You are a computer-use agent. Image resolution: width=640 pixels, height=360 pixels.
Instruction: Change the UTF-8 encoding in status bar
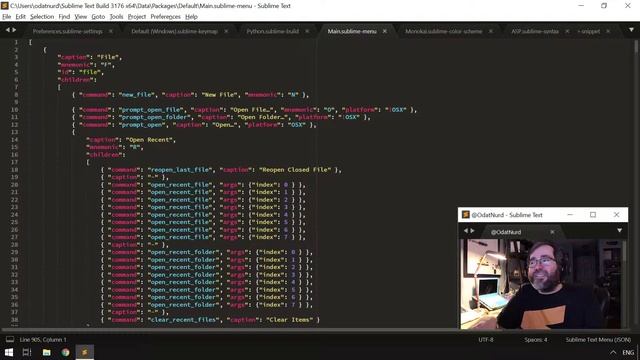click(x=486, y=340)
